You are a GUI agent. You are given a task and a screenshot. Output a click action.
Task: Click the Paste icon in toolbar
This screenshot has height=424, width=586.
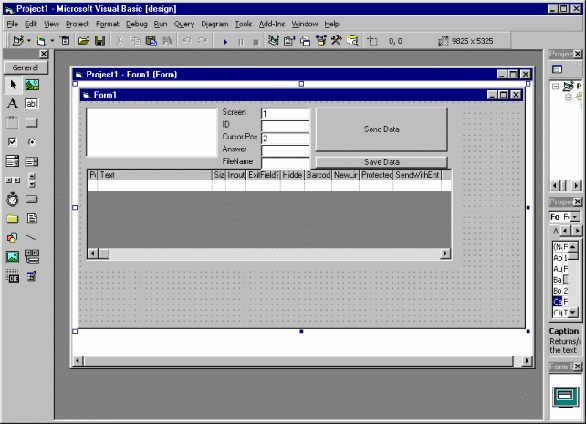pos(151,40)
